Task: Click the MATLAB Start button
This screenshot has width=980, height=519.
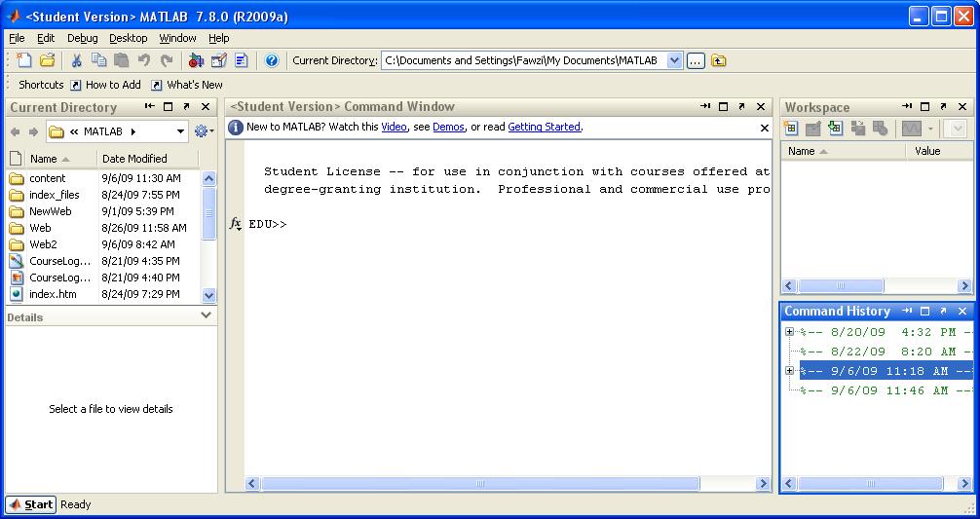Action: [30, 504]
